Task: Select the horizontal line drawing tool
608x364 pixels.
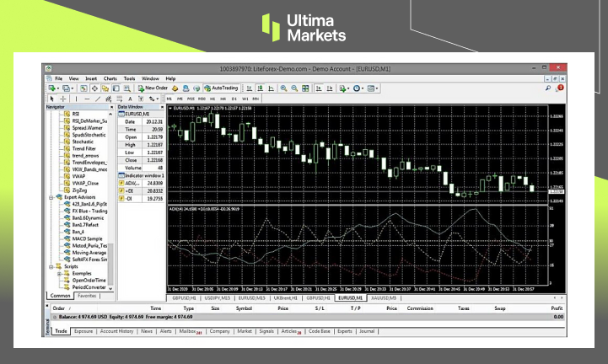Action: click(x=87, y=99)
